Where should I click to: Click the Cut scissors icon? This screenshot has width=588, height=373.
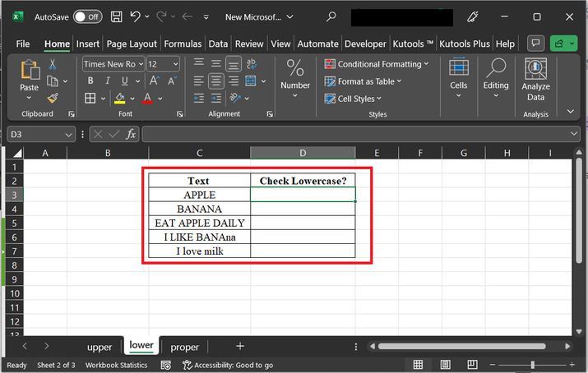(x=53, y=64)
